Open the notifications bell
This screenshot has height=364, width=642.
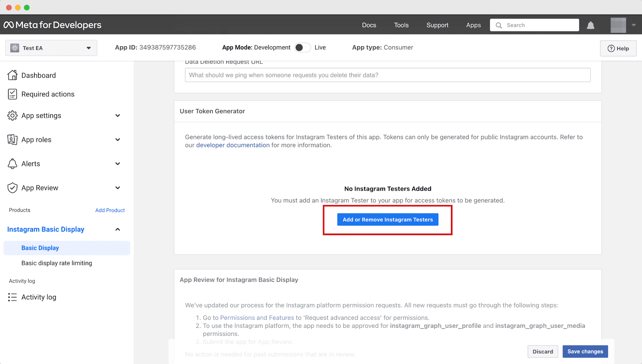(x=590, y=25)
